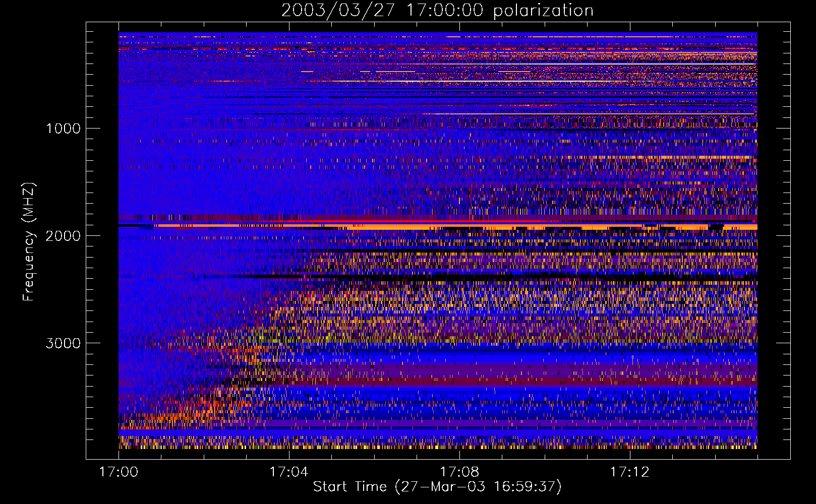Click the 2000 frequency tick label

[64, 236]
